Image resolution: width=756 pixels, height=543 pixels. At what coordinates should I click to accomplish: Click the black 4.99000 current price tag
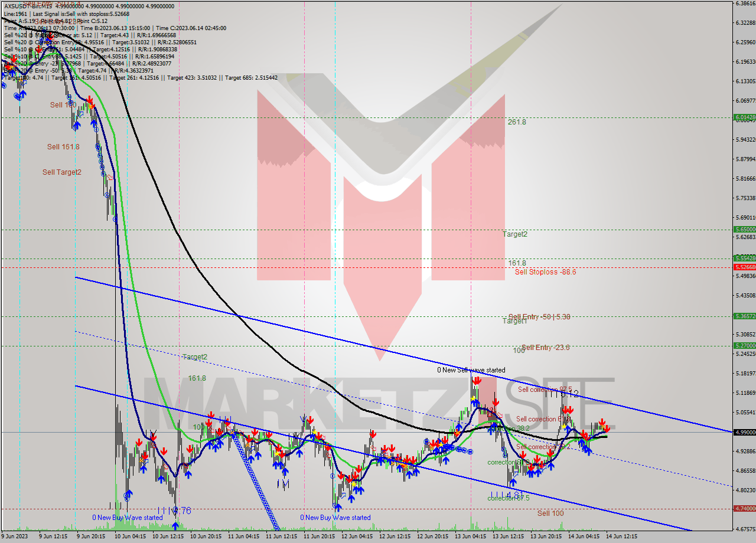pos(744,432)
